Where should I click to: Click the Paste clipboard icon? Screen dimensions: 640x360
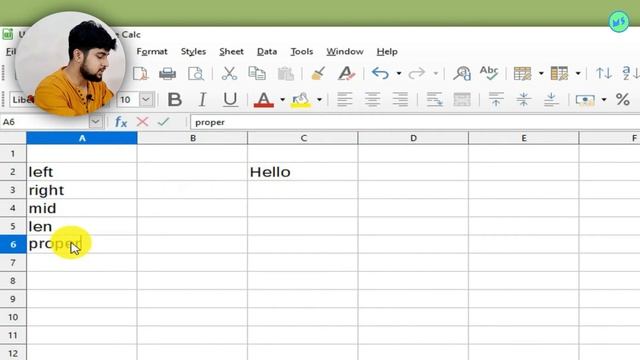[285, 73]
